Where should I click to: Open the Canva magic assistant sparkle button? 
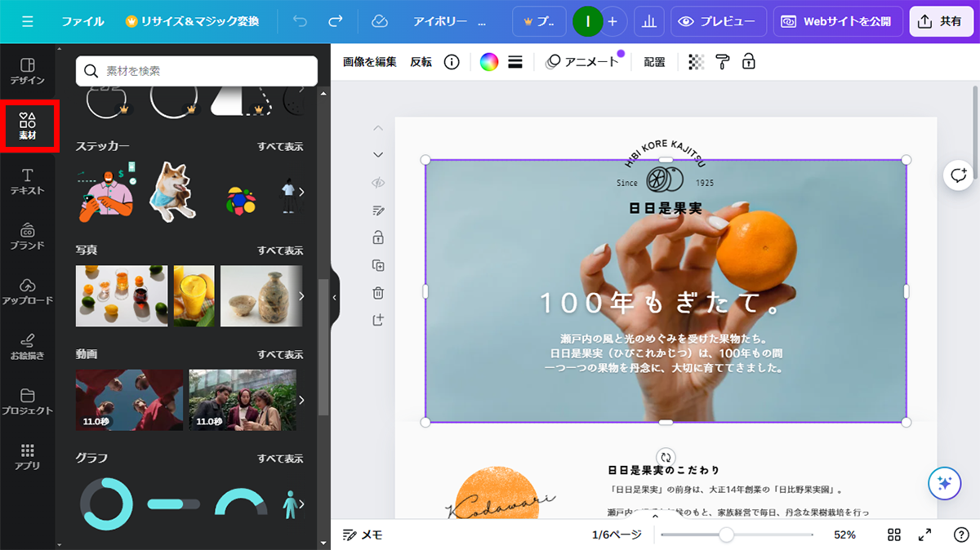pyautogui.click(x=944, y=483)
